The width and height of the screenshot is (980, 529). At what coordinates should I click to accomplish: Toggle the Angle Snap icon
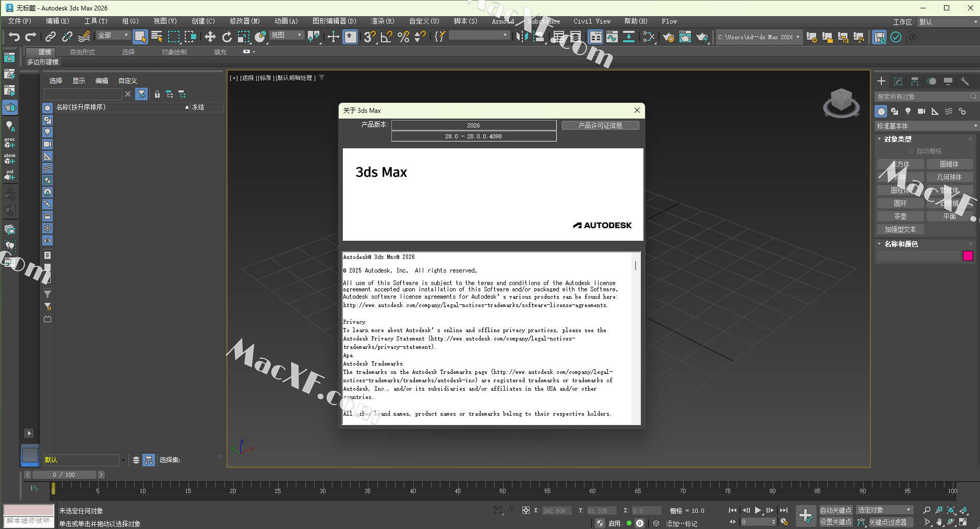(386, 37)
